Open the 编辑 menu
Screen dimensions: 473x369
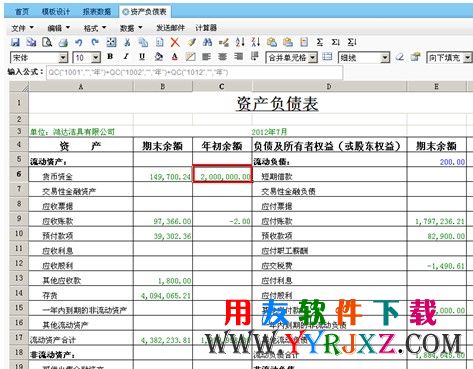click(x=58, y=28)
